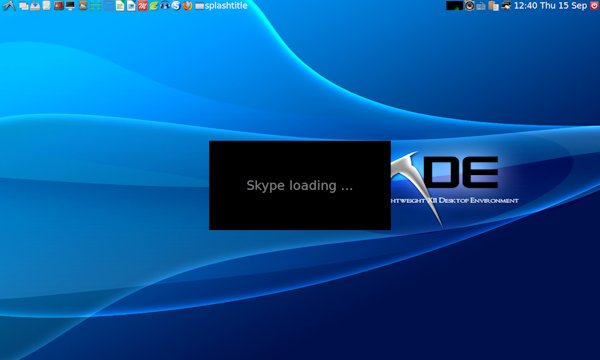Click the 12:40 Thu 15 Sep clock
The image size is (600, 360).
tap(550, 5)
